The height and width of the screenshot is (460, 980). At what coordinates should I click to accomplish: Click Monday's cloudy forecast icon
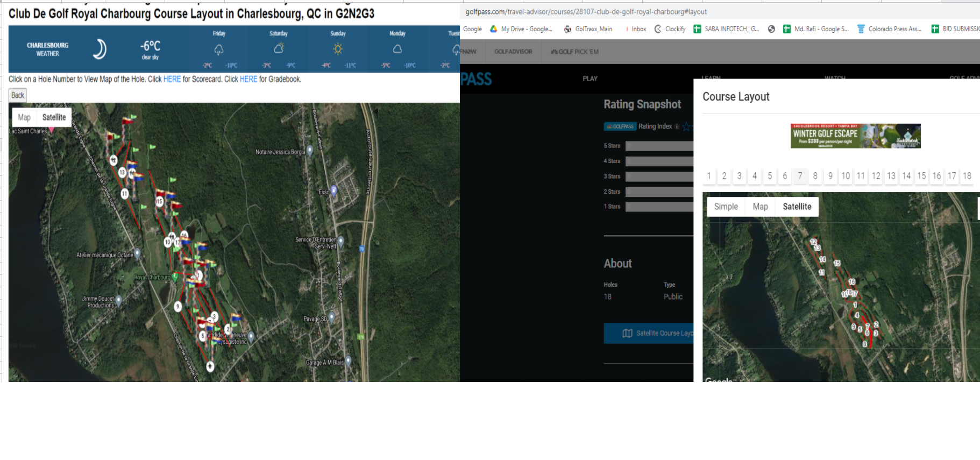pyautogui.click(x=397, y=49)
